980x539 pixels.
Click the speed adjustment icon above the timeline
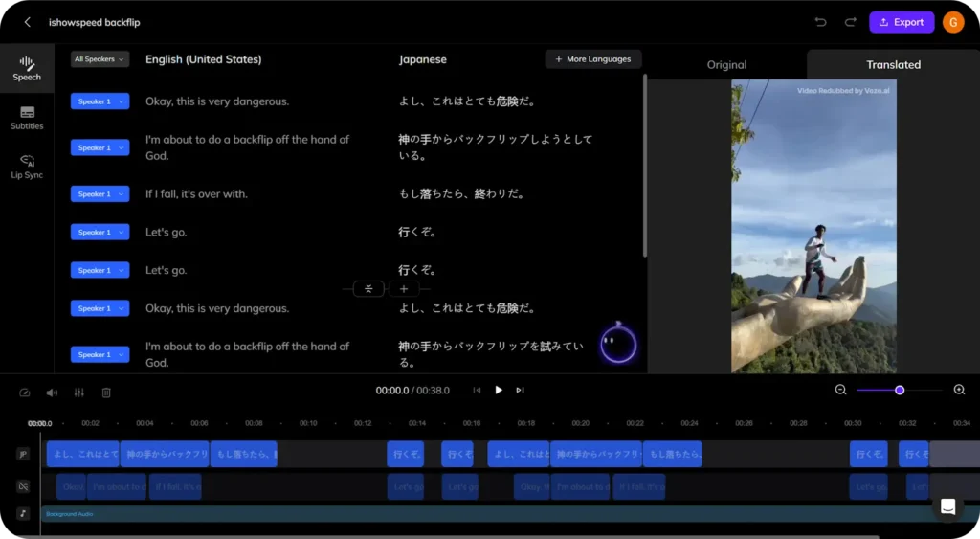24,393
